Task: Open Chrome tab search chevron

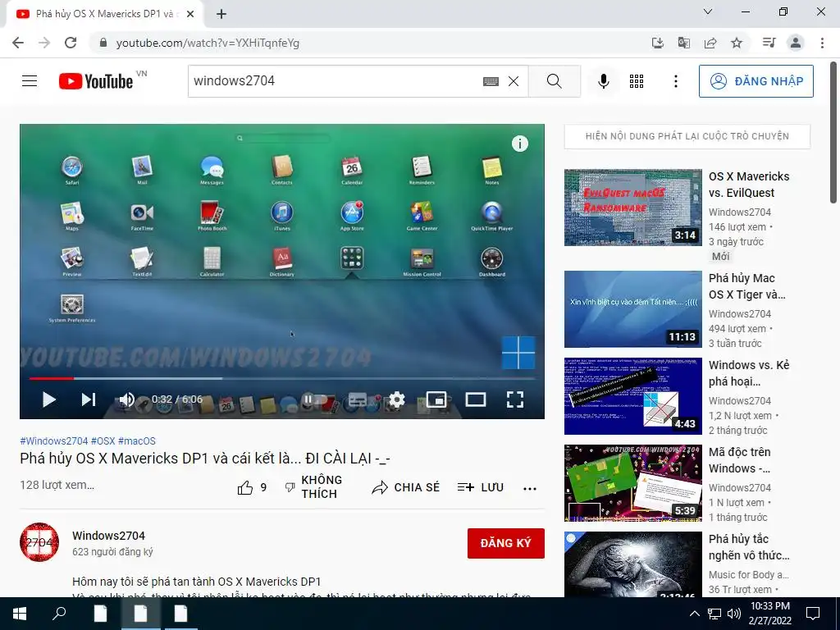Action: (x=708, y=11)
